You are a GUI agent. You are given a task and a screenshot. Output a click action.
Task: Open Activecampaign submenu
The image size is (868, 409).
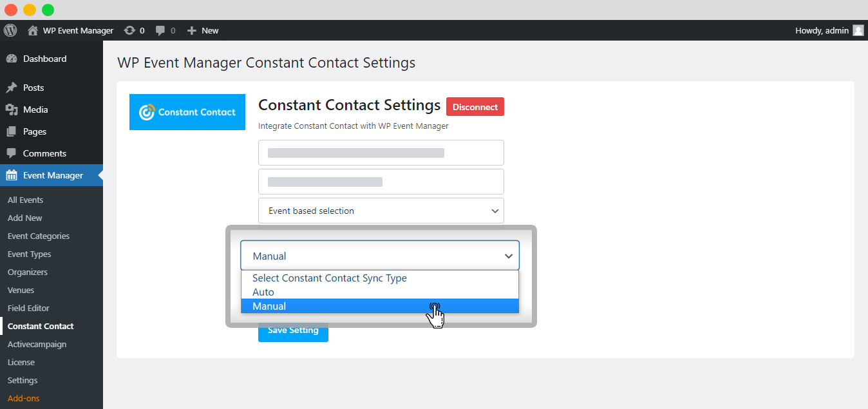coord(37,344)
